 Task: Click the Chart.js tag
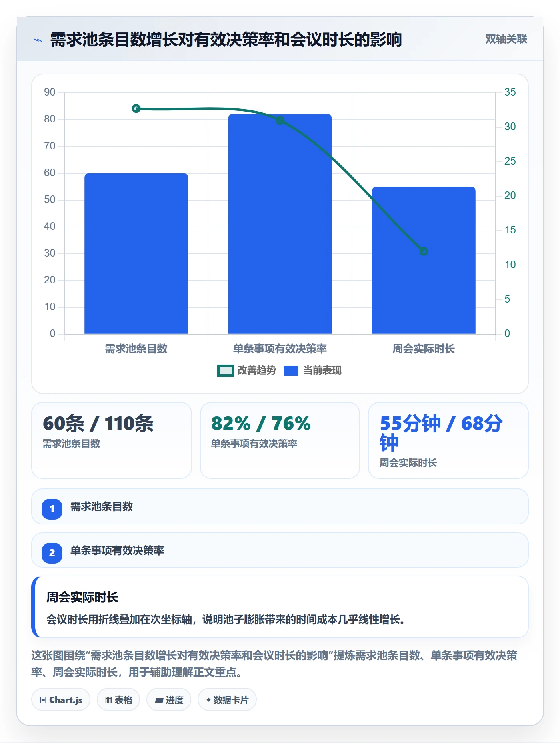pyautogui.click(x=61, y=700)
